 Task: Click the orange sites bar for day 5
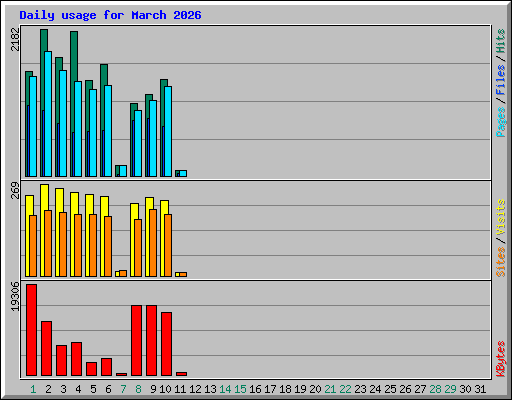click(93, 245)
